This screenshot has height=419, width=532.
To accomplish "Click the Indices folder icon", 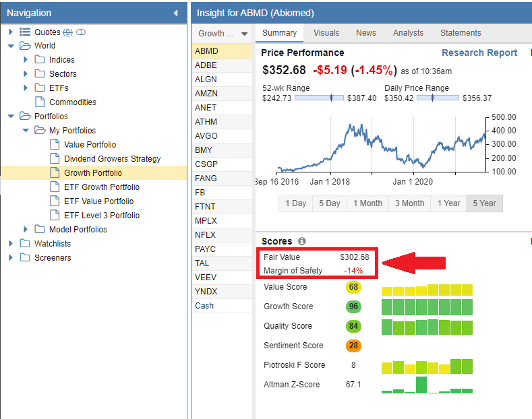I will coord(40,59).
